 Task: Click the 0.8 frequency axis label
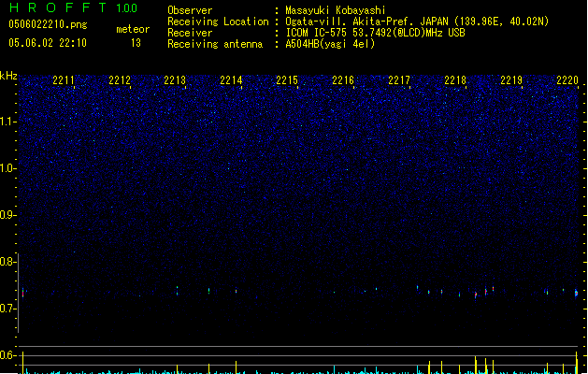click(7, 262)
